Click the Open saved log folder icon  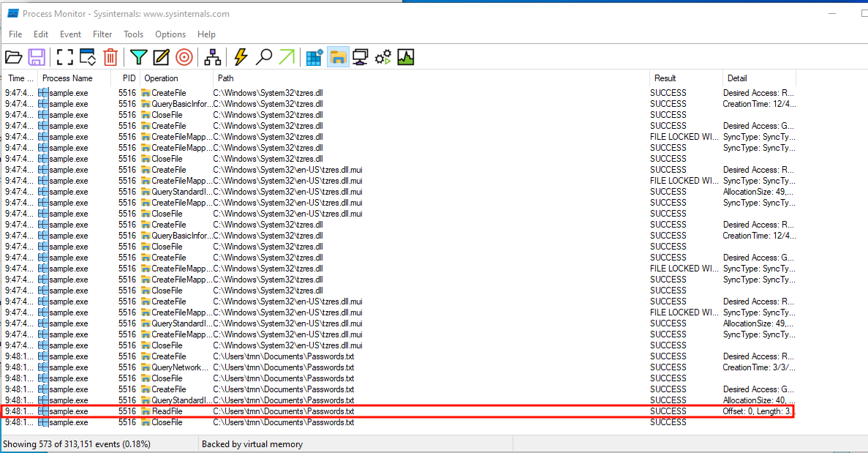click(x=14, y=57)
